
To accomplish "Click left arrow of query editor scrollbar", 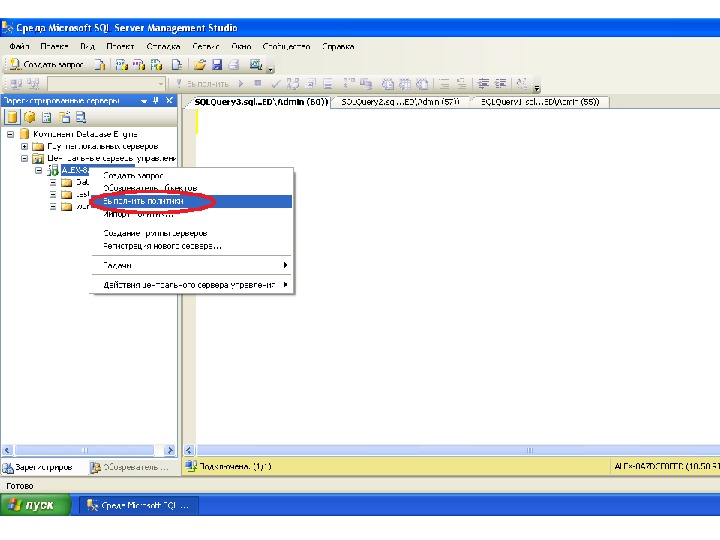I will pyautogui.click(x=189, y=450).
